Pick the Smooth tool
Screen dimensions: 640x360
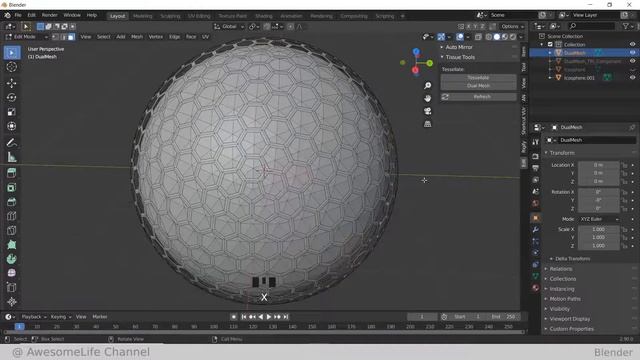pyautogui.click(x=12, y=273)
